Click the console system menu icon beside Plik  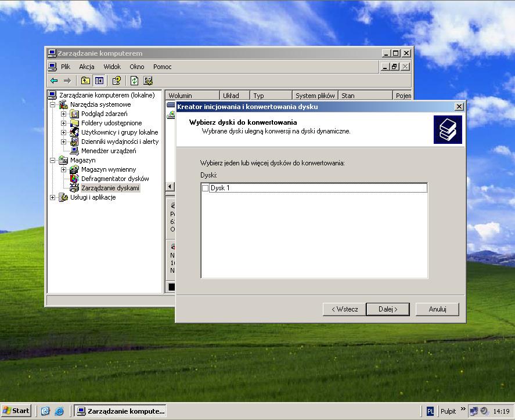coord(53,67)
